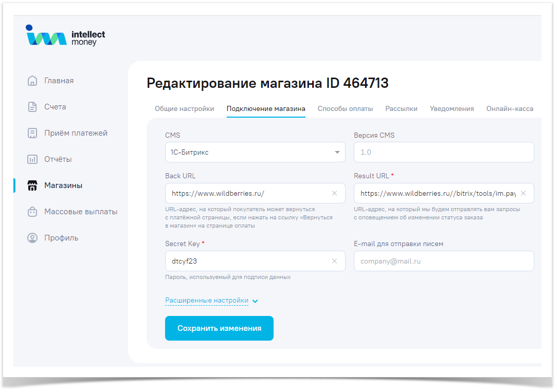
Task: Expand Расширенные настройки section
Action: 211,301
